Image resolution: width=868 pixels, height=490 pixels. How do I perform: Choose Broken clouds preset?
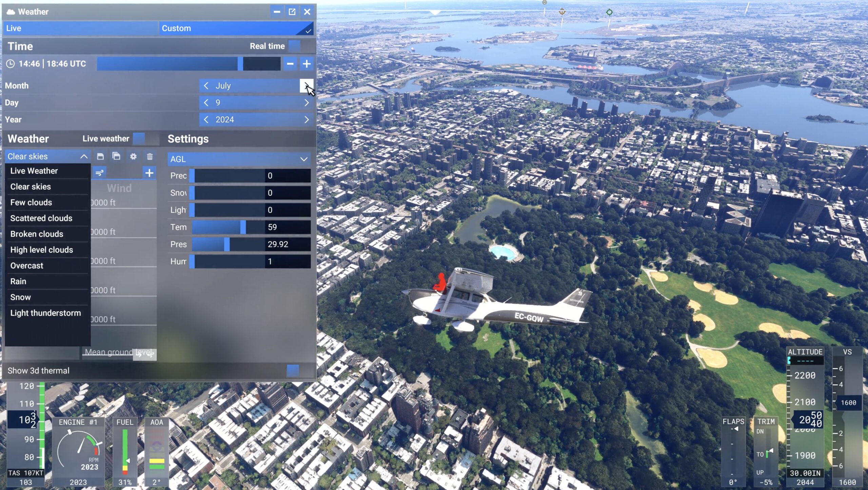[x=48, y=234]
